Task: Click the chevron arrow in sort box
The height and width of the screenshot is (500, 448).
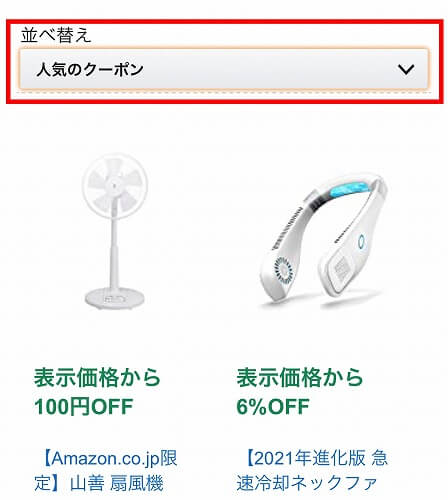Action: pos(406,69)
